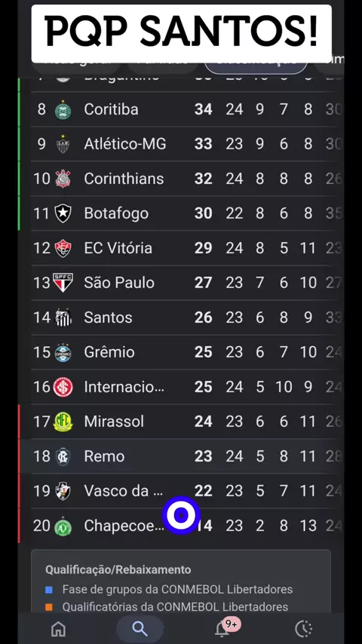Screen dimensions: 362x644
Task: Tap the Mirassol yellow MFC crest
Action: pos(63,422)
